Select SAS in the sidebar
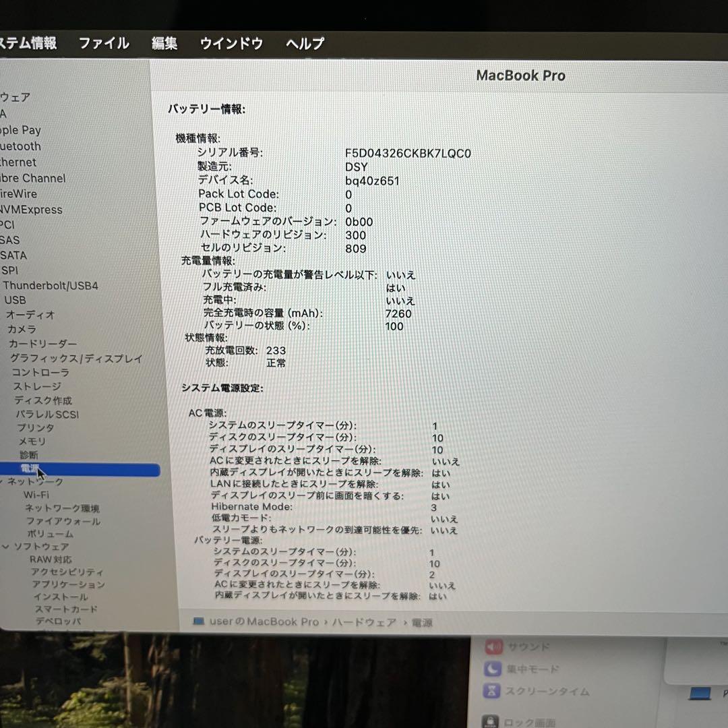This screenshot has width=728, height=728. 9,240
